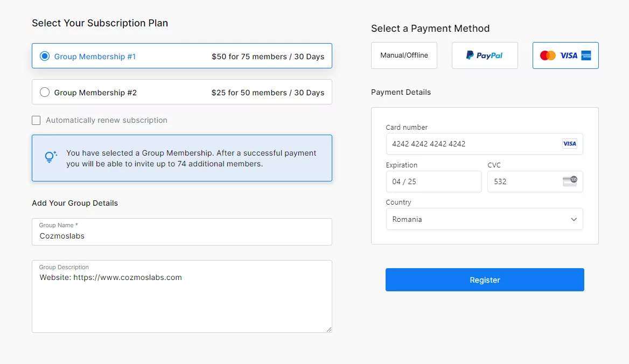Click 'Select a Payment Method' heading
This screenshot has height=364, width=629.
point(430,29)
